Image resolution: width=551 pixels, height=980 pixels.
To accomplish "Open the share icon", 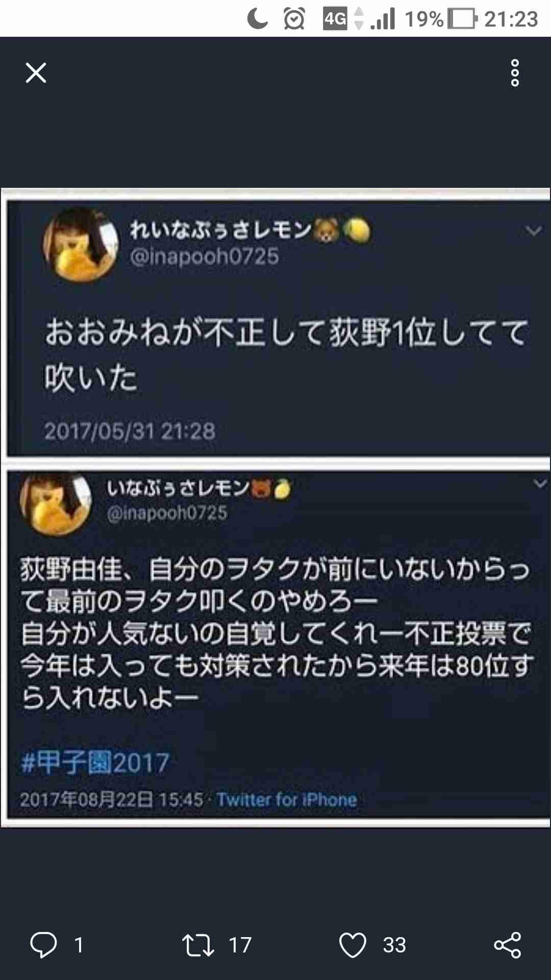I will [x=508, y=945].
